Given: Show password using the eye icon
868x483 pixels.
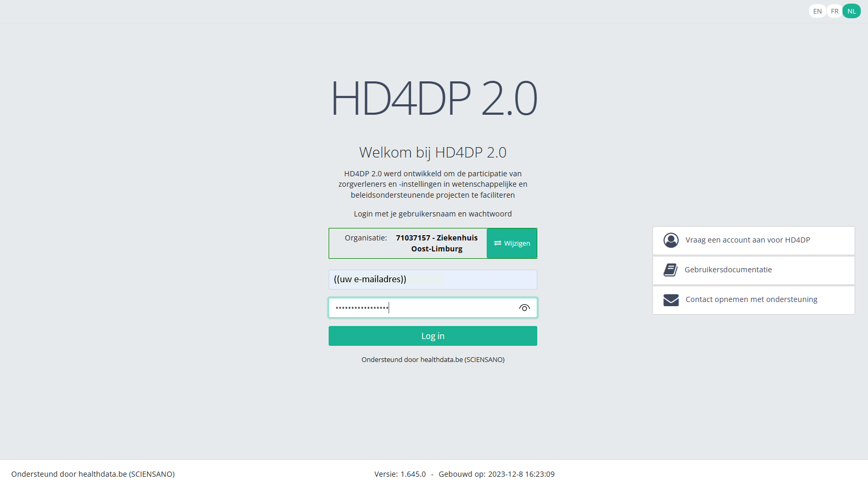Looking at the screenshot, I should pyautogui.click(x=524, y=308).
